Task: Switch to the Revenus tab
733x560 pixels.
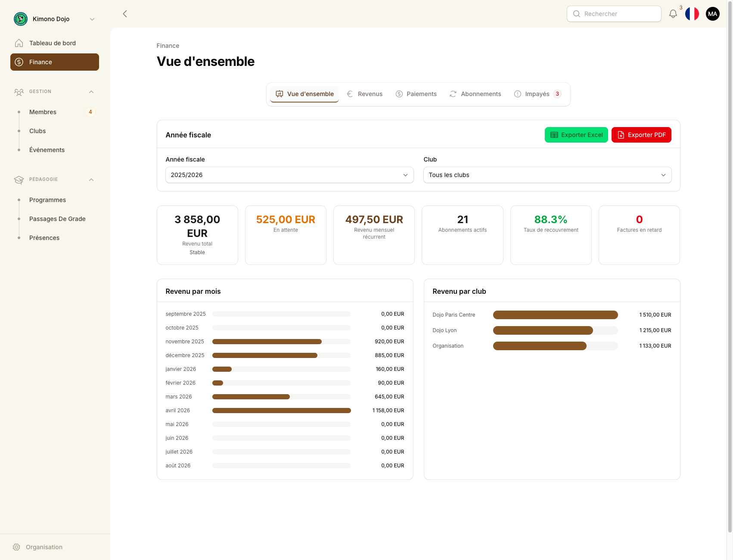Action: click(365, 94)
